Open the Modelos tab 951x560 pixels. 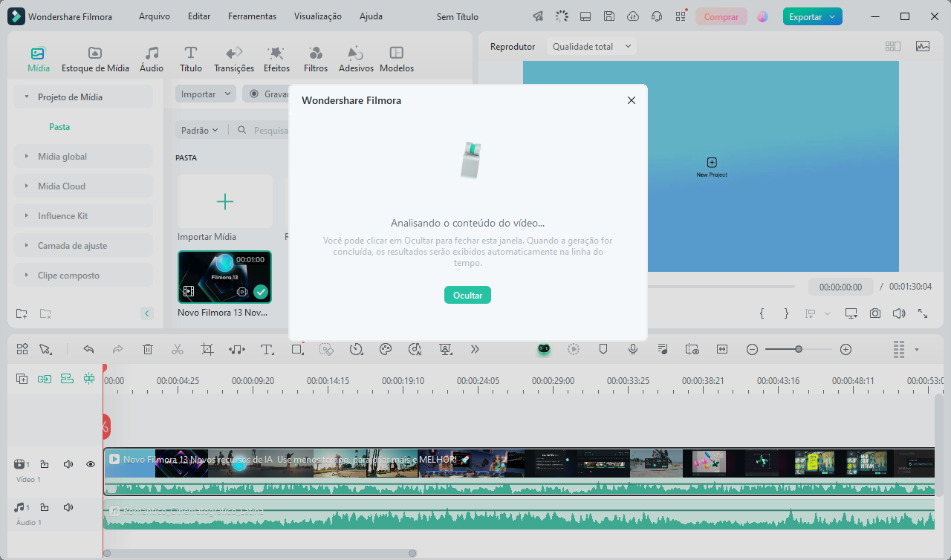coord(397,59)
